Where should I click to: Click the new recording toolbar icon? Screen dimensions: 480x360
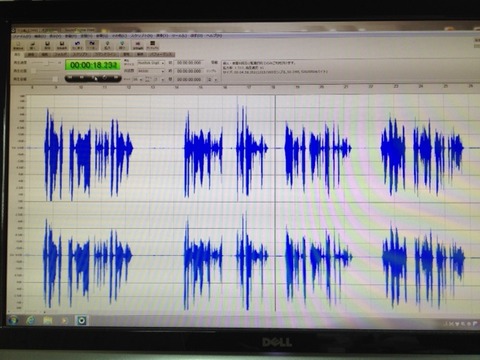18,45
